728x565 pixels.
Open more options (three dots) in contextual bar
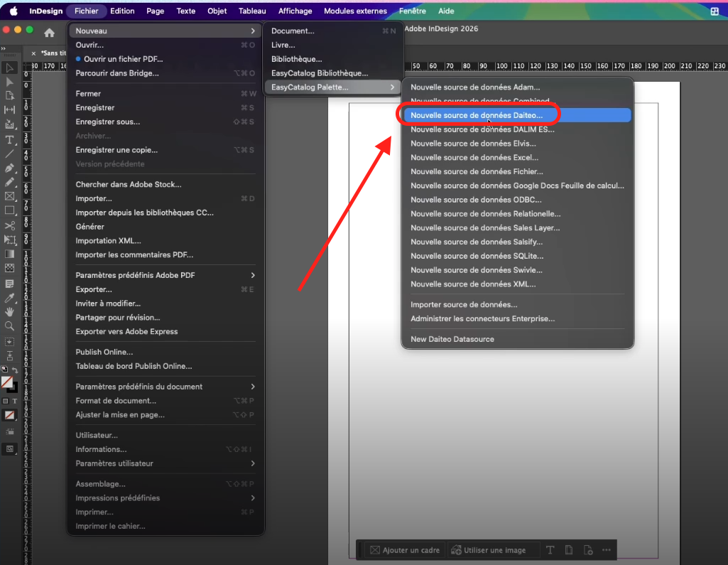(x=607, y=550)
